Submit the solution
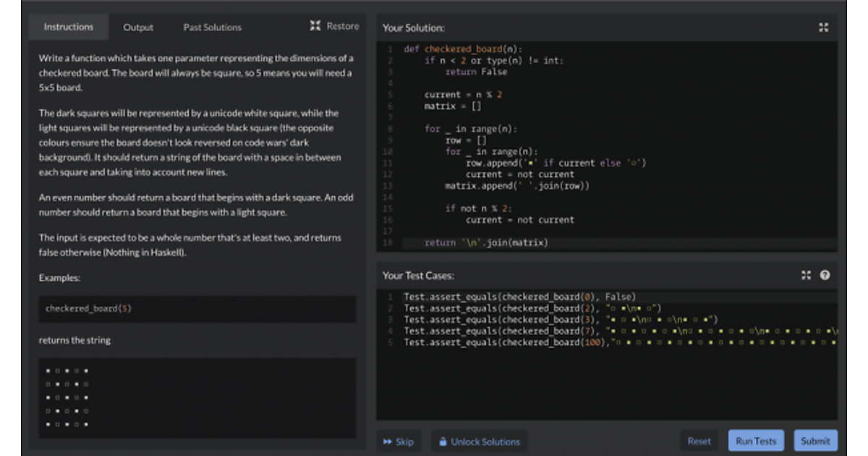This screenshot has width=868, height=456. (815, 441)
